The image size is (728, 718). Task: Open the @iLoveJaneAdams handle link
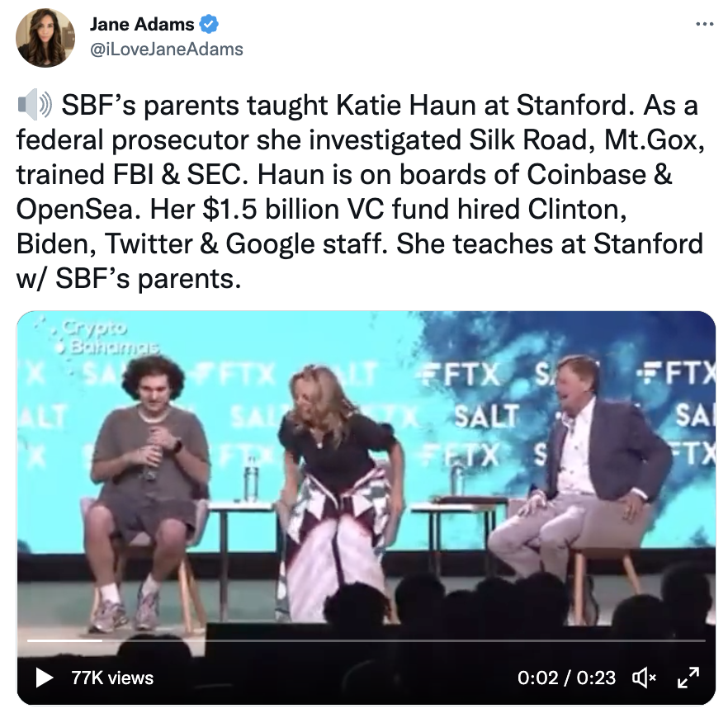[166, 50]
